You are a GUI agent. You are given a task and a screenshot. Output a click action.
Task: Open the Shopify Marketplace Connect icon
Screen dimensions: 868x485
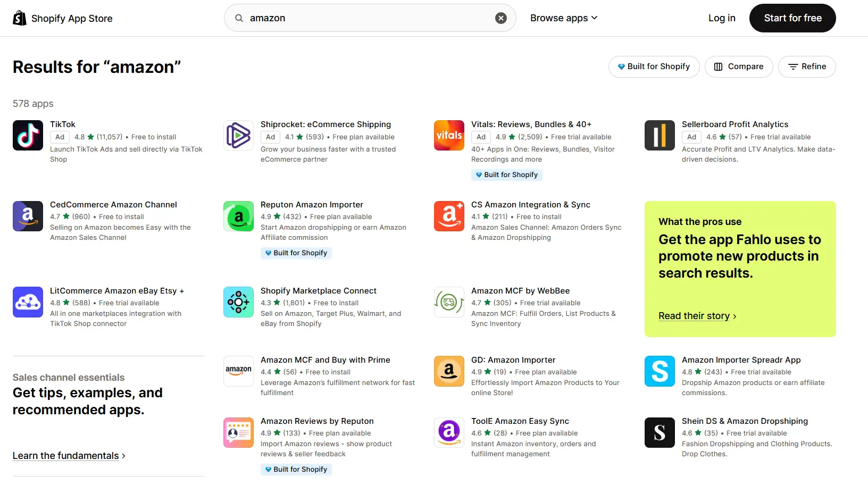238,302
